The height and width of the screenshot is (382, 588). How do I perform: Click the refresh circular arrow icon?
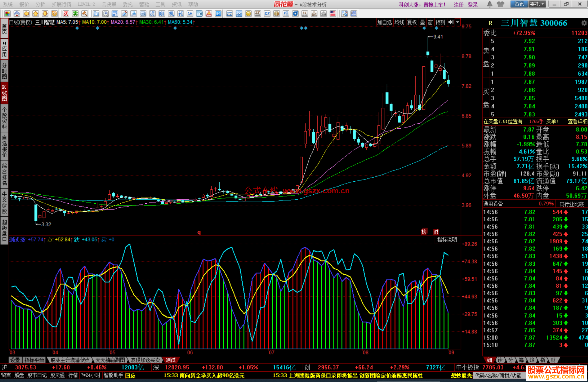tap(54, 14)
